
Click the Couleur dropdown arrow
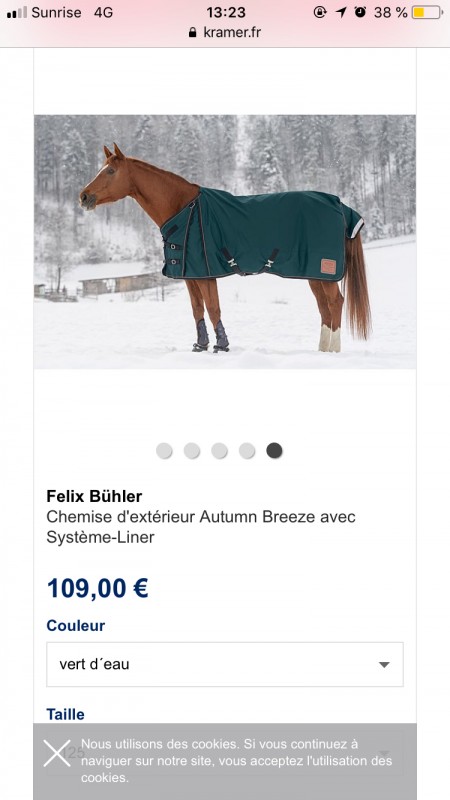pos(384,665)
